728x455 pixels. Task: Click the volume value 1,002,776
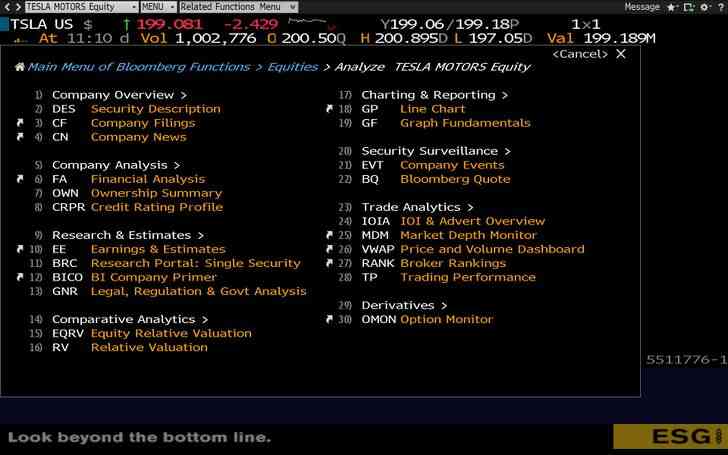(x=215, y=38)
